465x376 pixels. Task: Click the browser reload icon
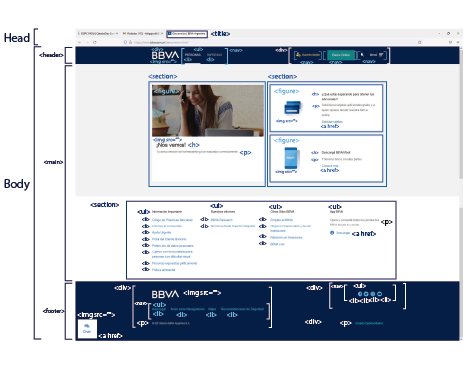[95, 42]
